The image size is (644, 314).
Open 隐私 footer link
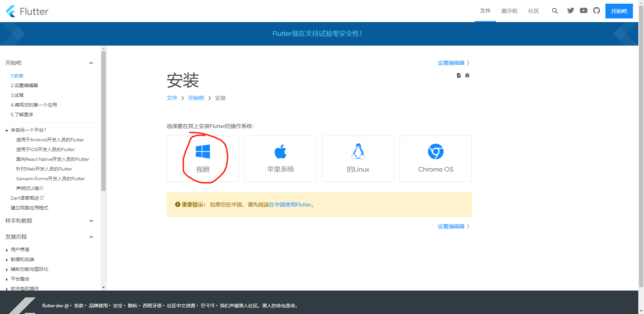pos(132,306)
